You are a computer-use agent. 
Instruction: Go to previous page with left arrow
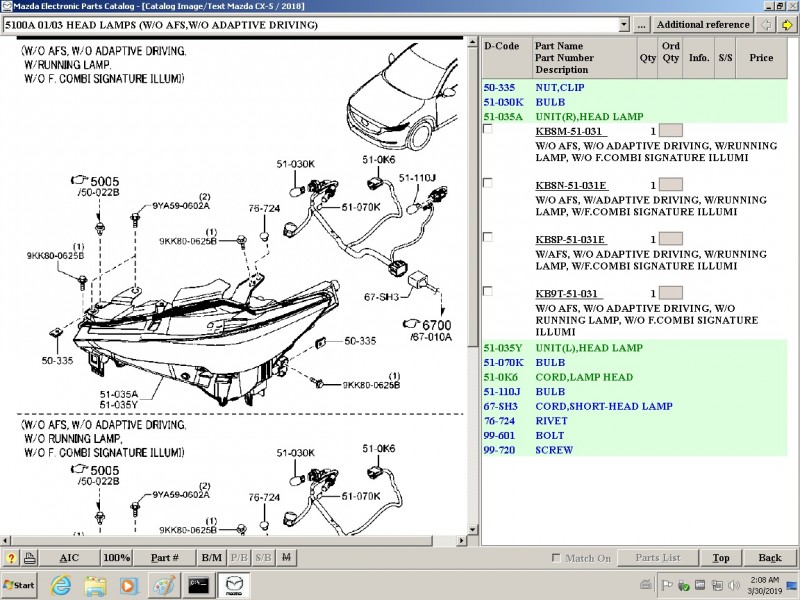tap(766, 24)
